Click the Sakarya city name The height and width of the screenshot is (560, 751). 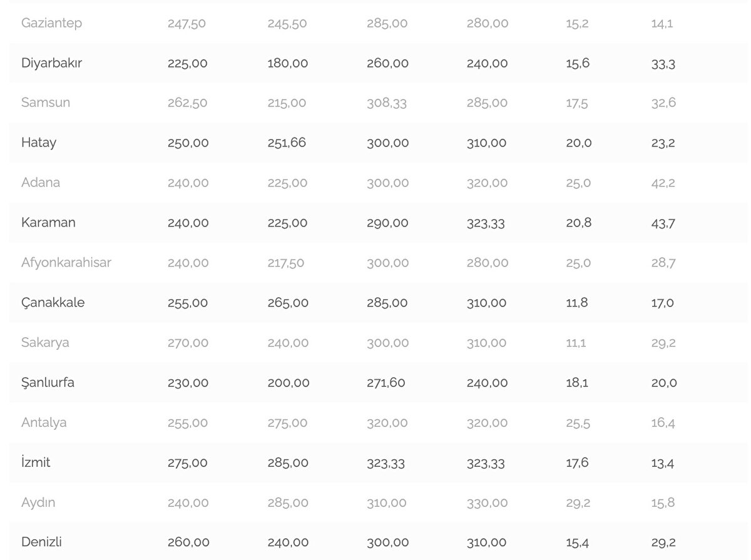tap(45, 343)
